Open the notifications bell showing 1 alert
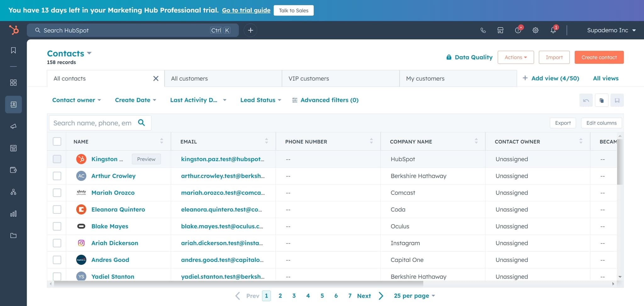 tap(553, 30)
